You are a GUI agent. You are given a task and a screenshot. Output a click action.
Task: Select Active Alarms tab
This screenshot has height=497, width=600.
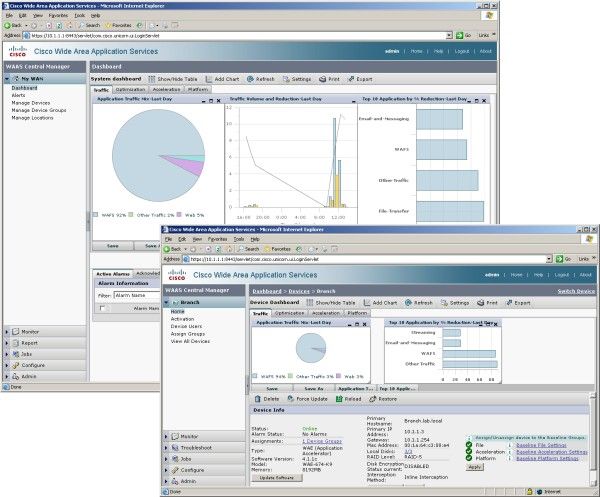[x=112, y=274]
